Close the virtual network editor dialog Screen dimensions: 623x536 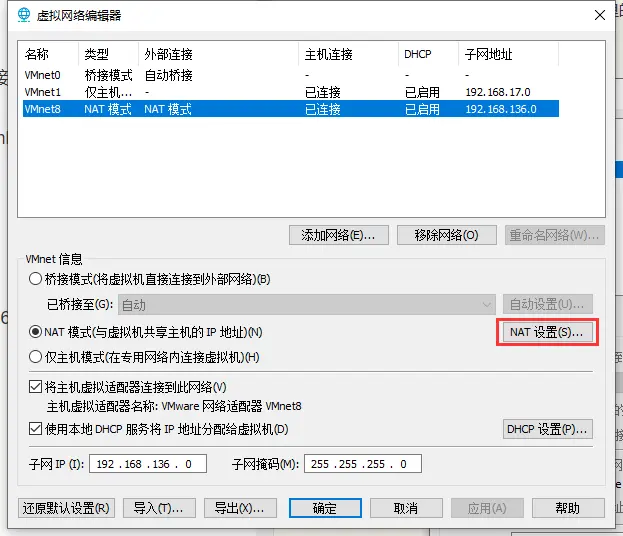click(599, 15)
